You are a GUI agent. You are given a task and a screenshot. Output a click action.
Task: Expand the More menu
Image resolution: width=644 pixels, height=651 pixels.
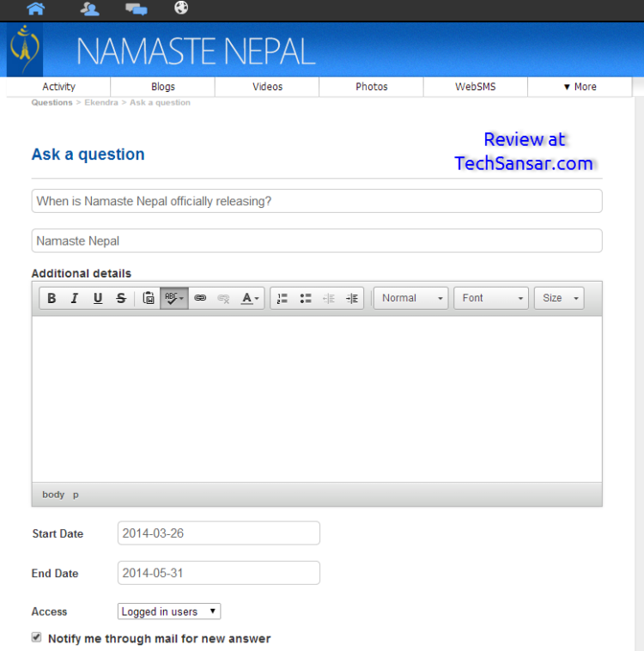coord(580,87)
